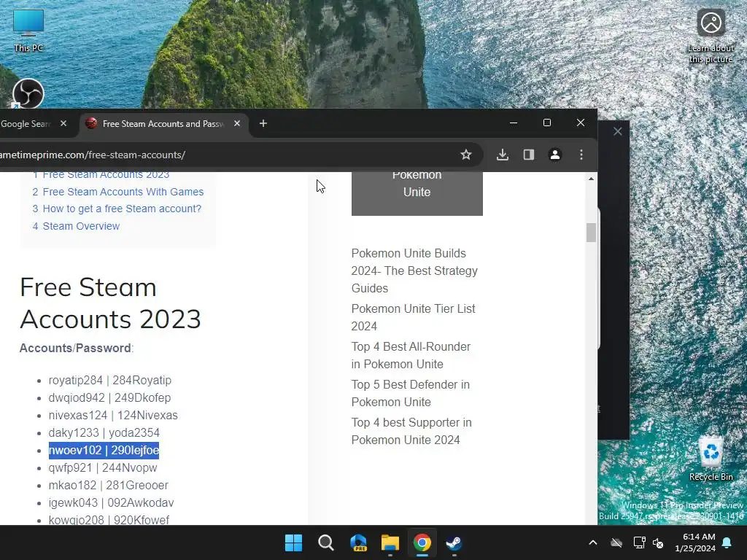
Task: Open Chrome three-dot menu
Action: tap(581, 155)
